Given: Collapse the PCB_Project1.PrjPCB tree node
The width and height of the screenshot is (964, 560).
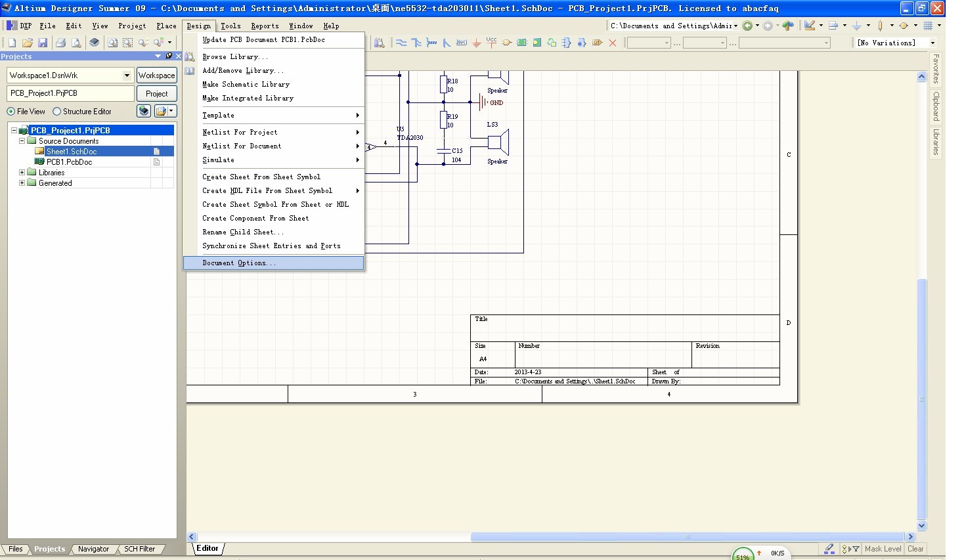Looking at the screenshot, I should (14, 130).
